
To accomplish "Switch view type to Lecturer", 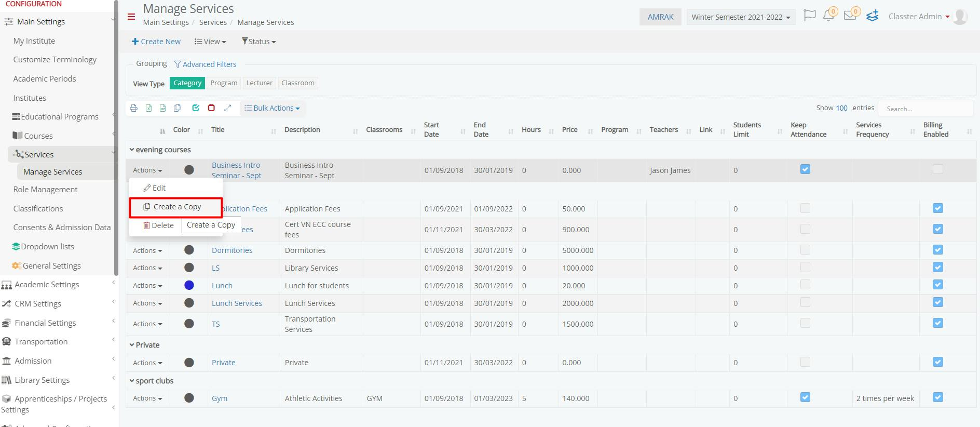I will point(259,83).
